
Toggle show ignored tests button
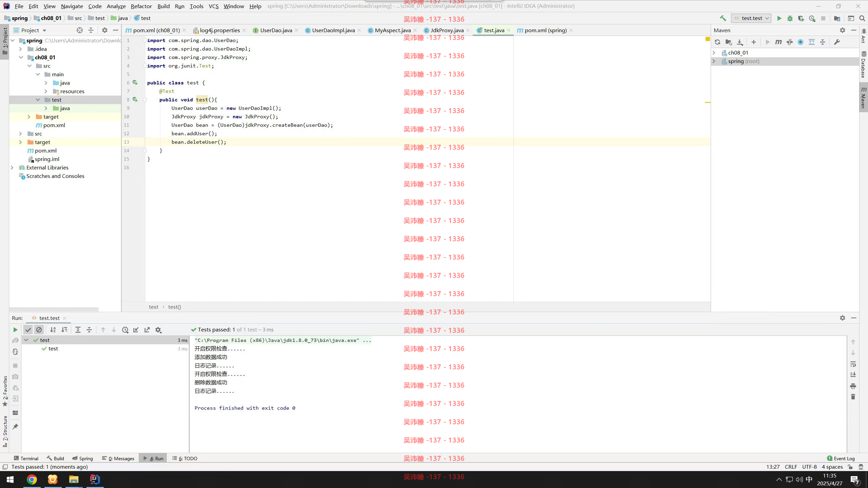[39, 330]
